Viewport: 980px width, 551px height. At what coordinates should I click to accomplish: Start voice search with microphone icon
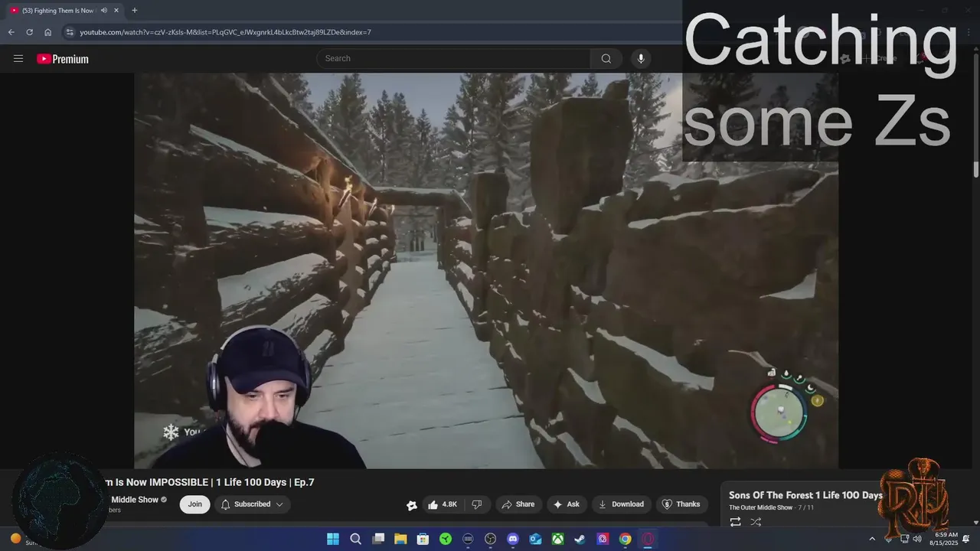coord(641,58)
